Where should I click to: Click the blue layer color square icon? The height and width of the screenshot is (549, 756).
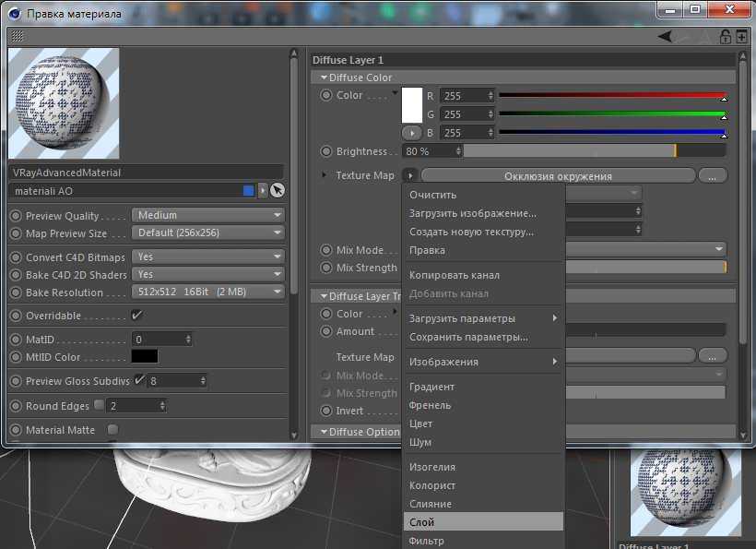tap(248, 190)
